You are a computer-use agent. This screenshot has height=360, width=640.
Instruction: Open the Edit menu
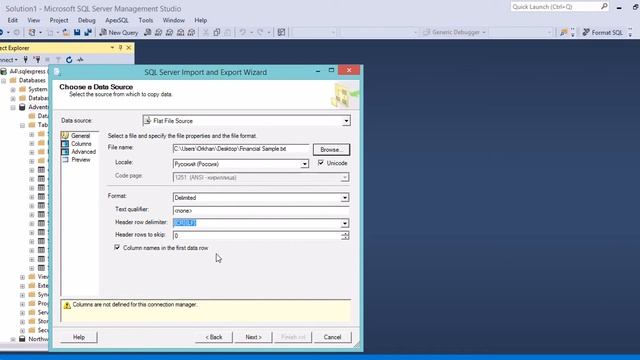(13, 20)
